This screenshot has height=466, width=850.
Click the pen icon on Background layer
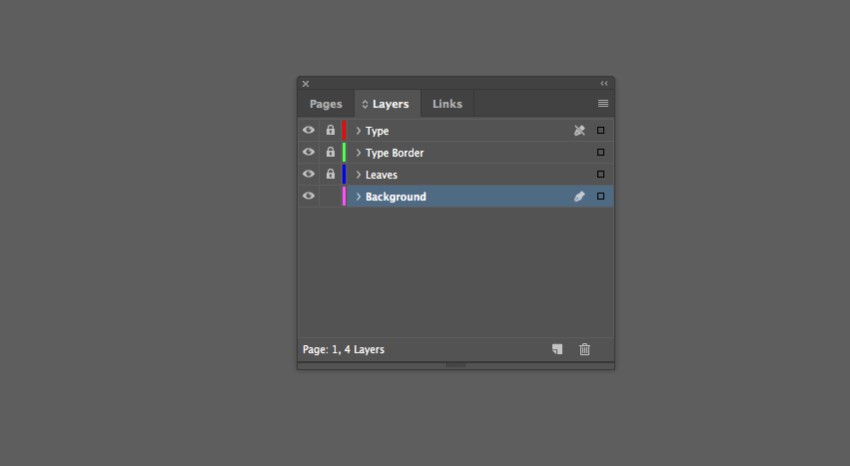click(579, 197)
